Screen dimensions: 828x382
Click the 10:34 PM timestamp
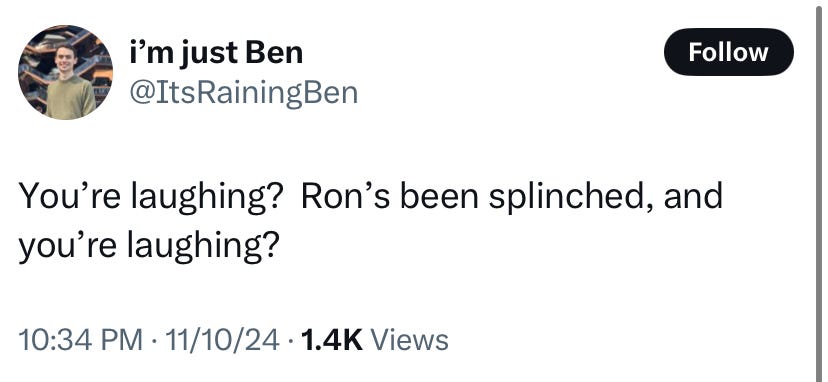click(x=80, y=340)
